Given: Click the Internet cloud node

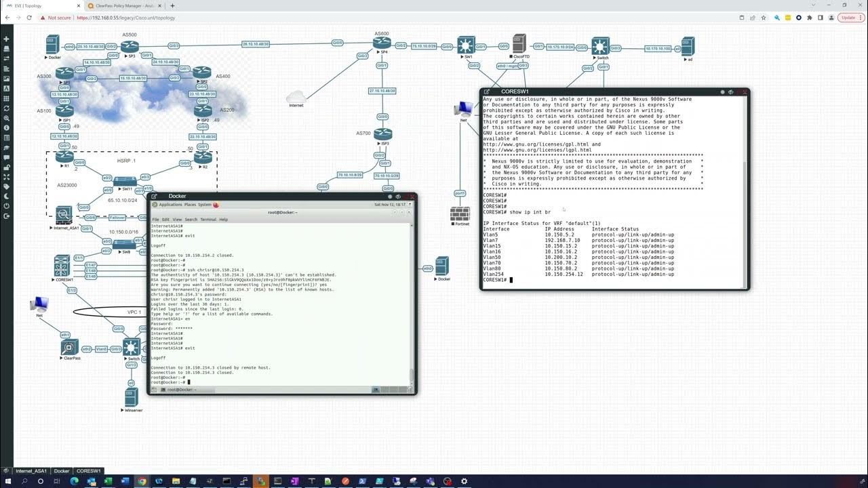Looking at the screenshot, I should point(296,97).
